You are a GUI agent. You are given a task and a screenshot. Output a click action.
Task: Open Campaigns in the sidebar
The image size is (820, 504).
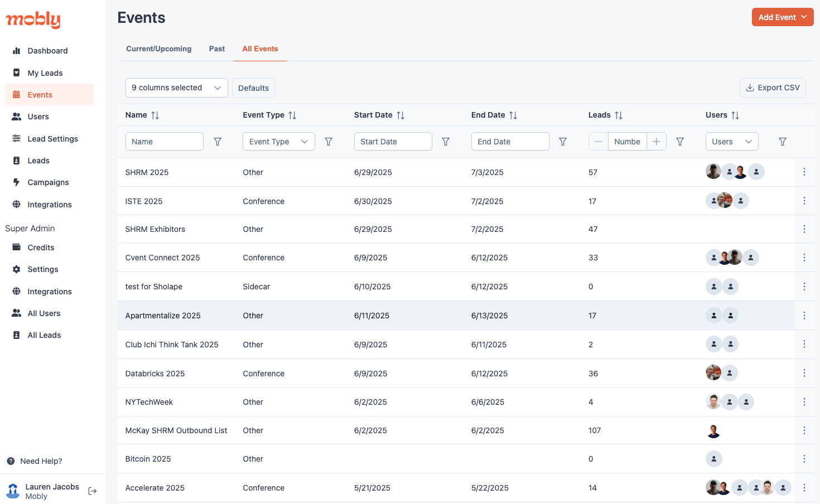[x=50, y=182]
